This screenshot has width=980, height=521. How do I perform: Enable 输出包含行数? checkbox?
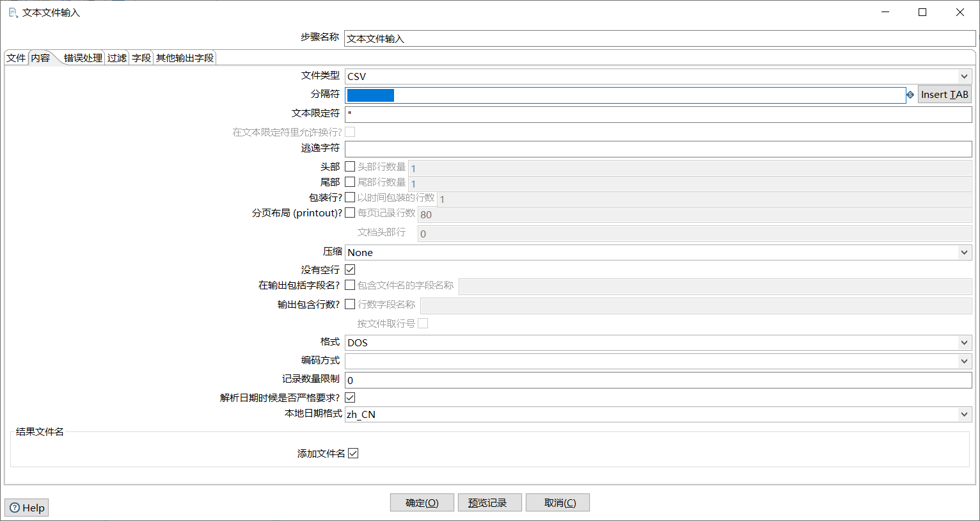(x=350, y=304)
